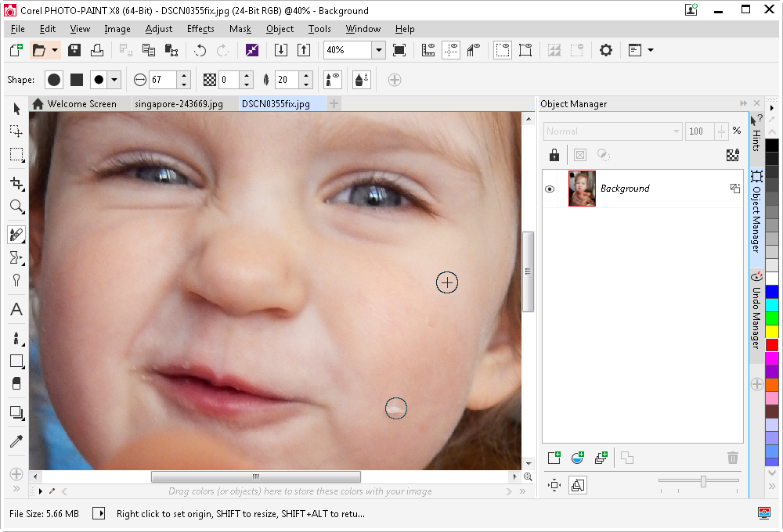Pick the Zoom magnifier tool

(16, 207)
